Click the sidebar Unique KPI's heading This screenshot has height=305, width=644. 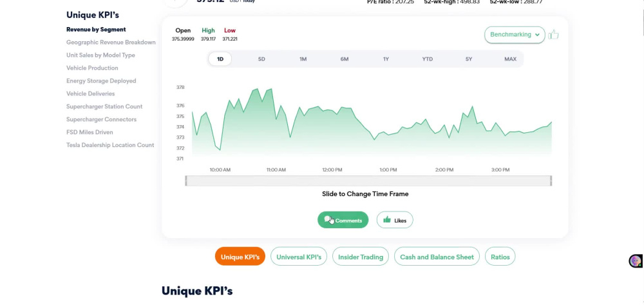[93, 15]
